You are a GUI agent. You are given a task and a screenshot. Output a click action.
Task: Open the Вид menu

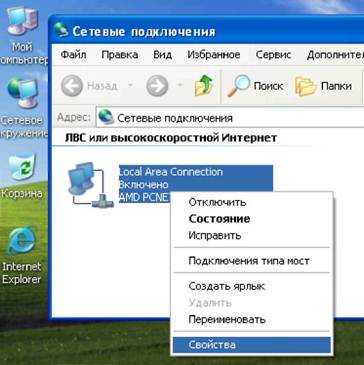[162, 55]
